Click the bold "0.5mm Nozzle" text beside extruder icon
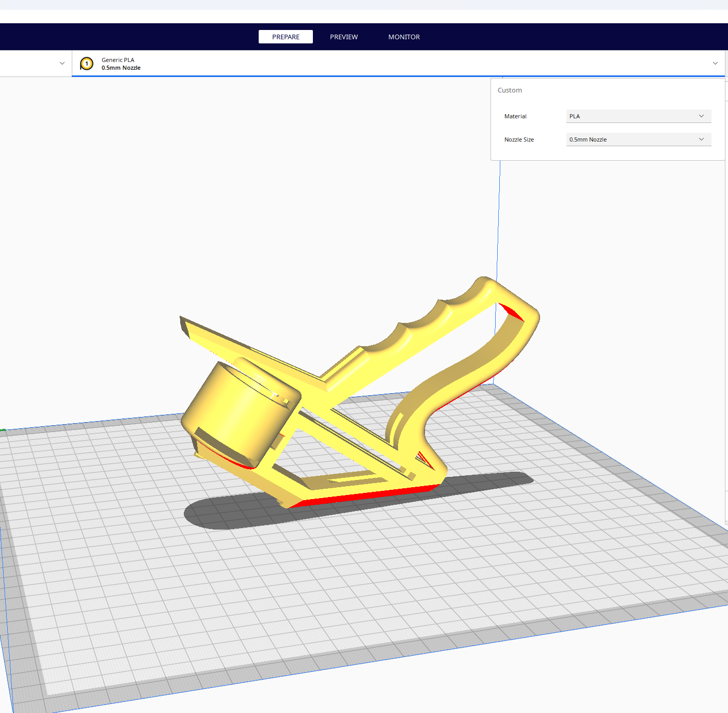 [x=121, y=68]
